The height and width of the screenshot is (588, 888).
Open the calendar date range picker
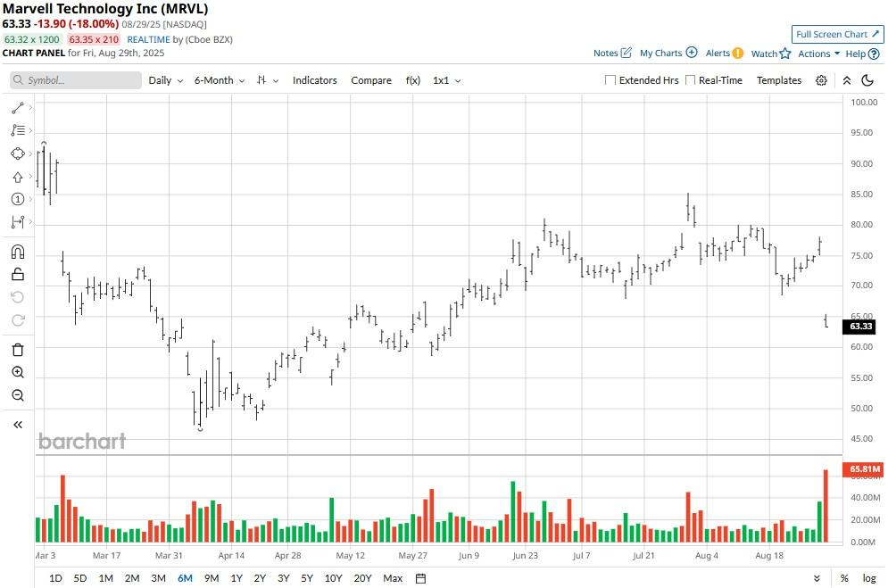[x=420, y=578]
